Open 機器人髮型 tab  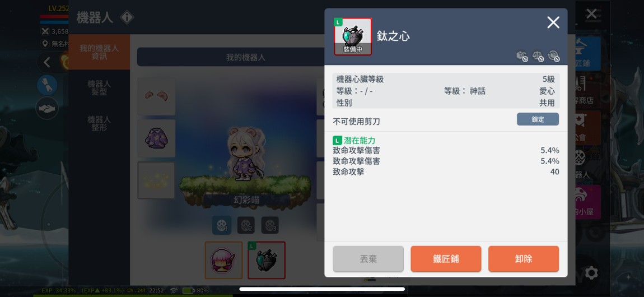click(x=99, y=87)
